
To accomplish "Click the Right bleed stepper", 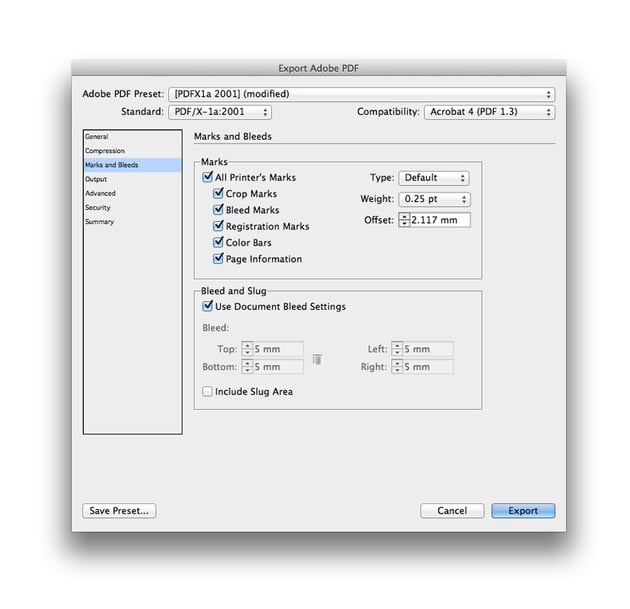I will (x=397, y=366).
